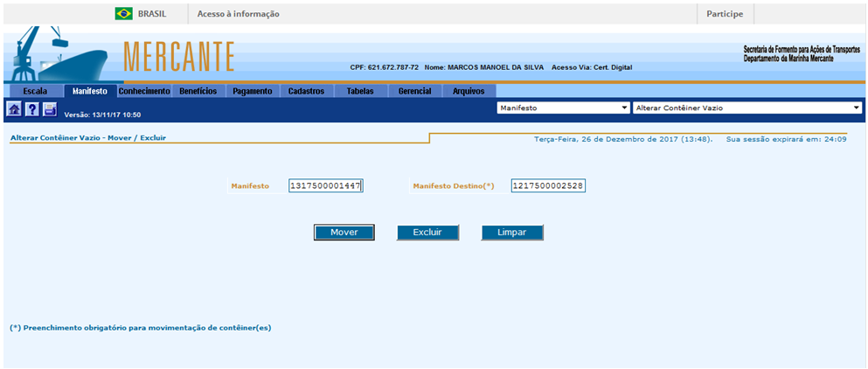Viewport: 868px width, 369px height.
Task: Open the Alterar Contêiner Vazio dropdown
Action: pyautogui.click(x=746, y=108)
